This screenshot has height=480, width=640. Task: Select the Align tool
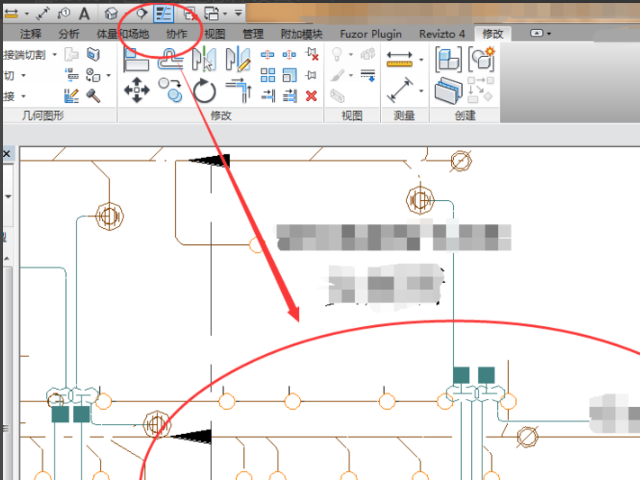pos(136,59)
